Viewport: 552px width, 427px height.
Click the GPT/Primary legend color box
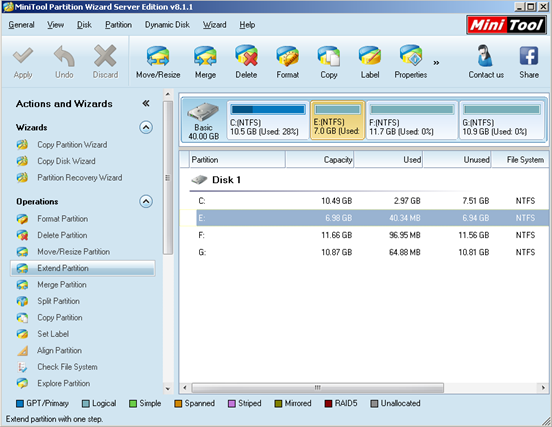pos(20,404)
